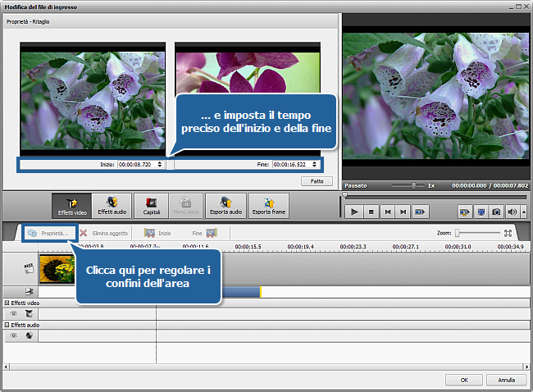
Task: Click the Pausato status text
Action: [356, 185]
